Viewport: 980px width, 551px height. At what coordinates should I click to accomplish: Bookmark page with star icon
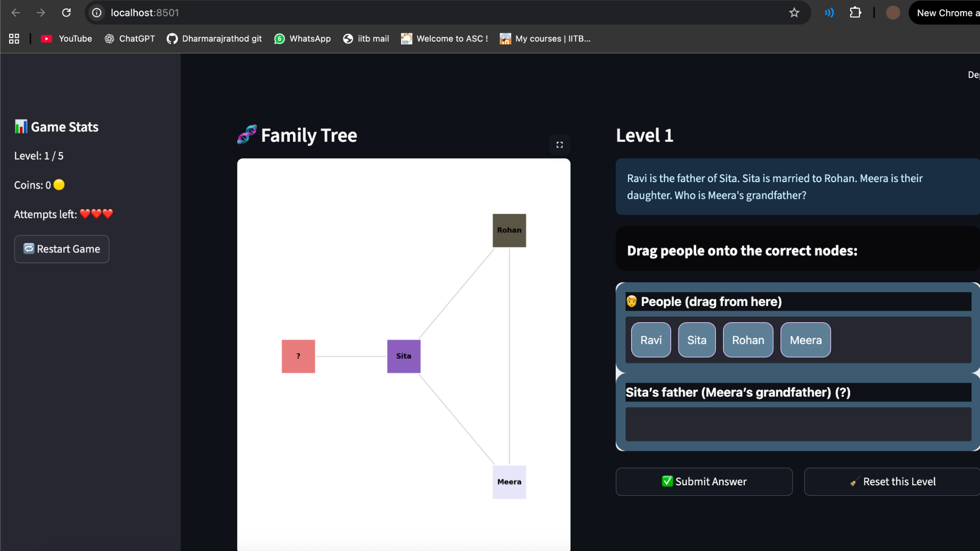[x=794, y=13]
